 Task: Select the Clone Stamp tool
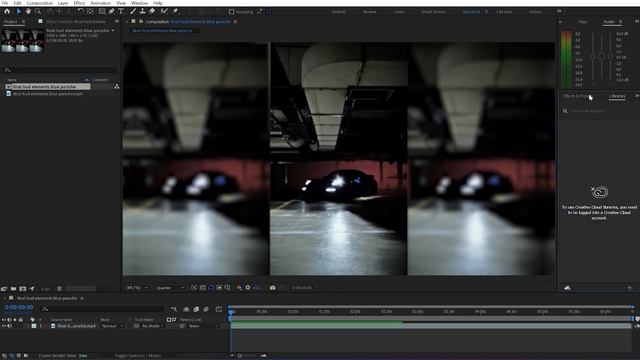click(x=142, y=11)
